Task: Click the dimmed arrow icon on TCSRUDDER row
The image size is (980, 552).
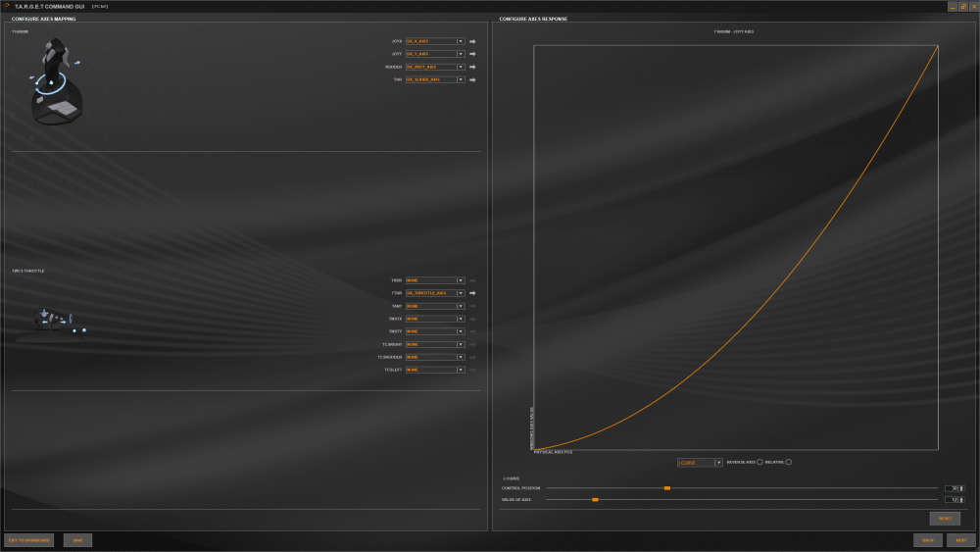Action: tap(472, 357)
